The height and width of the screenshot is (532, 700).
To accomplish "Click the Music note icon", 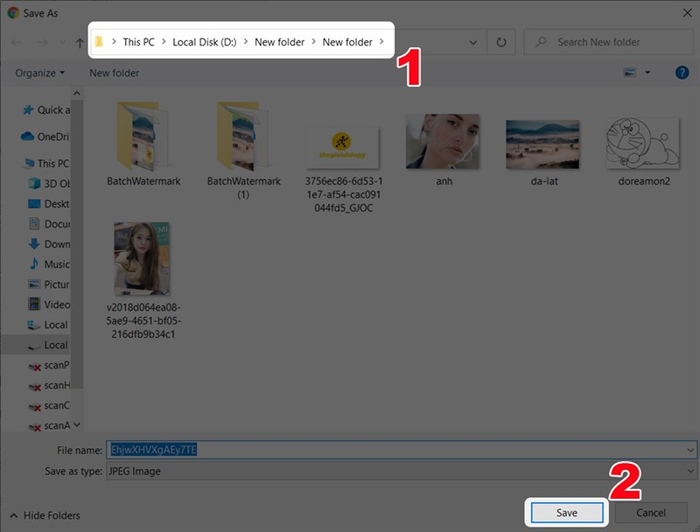I will 34,264.
